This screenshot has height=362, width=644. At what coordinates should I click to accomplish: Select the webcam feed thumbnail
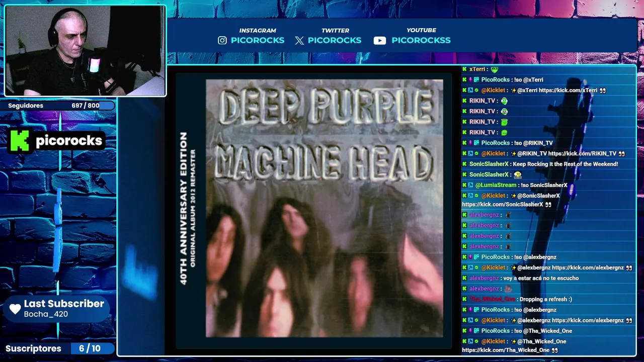pos(85,50)
